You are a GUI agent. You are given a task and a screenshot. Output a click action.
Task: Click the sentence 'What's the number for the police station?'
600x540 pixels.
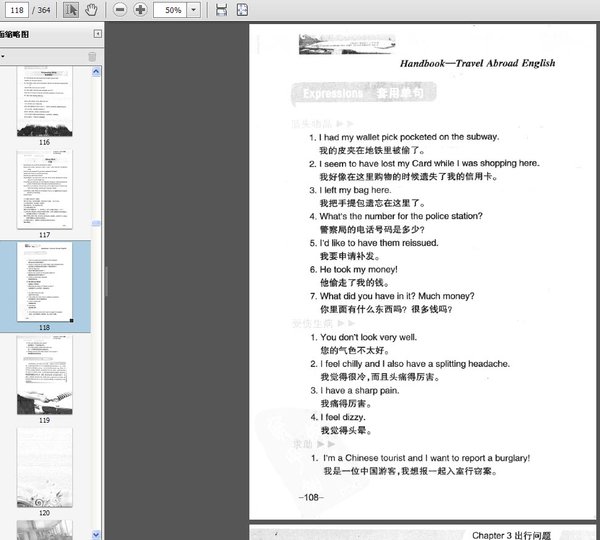click(401, 216)
